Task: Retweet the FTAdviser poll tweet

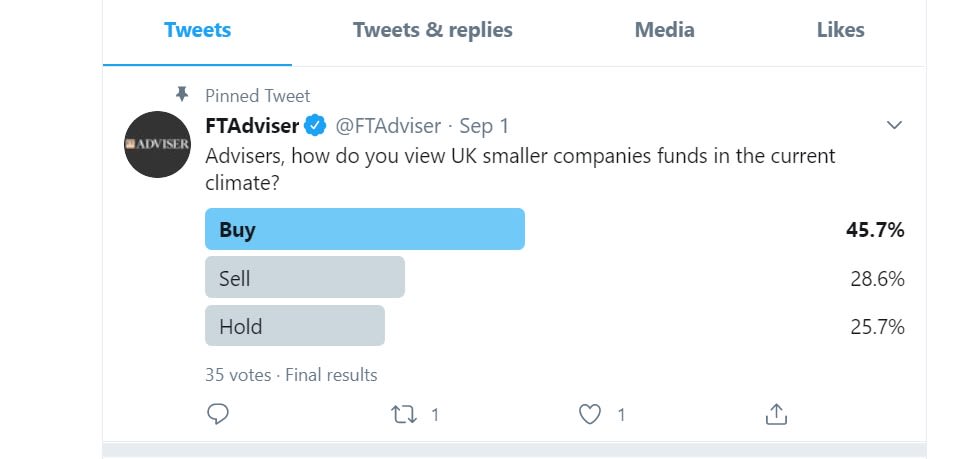Action: 404,415
